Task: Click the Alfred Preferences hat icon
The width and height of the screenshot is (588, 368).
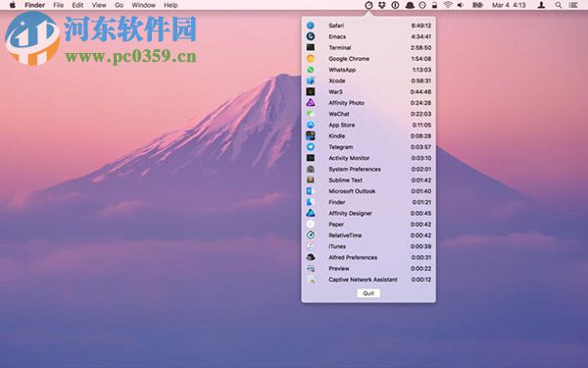Action: [x=311, y=257]
